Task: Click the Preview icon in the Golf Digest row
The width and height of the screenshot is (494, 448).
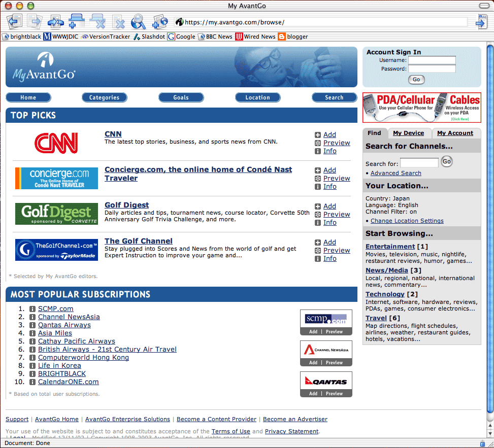Action: coord(318,215)
